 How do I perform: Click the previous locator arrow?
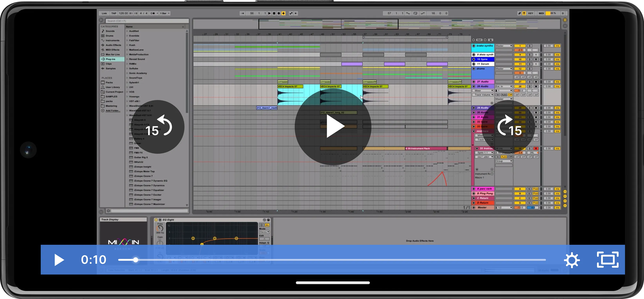[x=473, y=40]
